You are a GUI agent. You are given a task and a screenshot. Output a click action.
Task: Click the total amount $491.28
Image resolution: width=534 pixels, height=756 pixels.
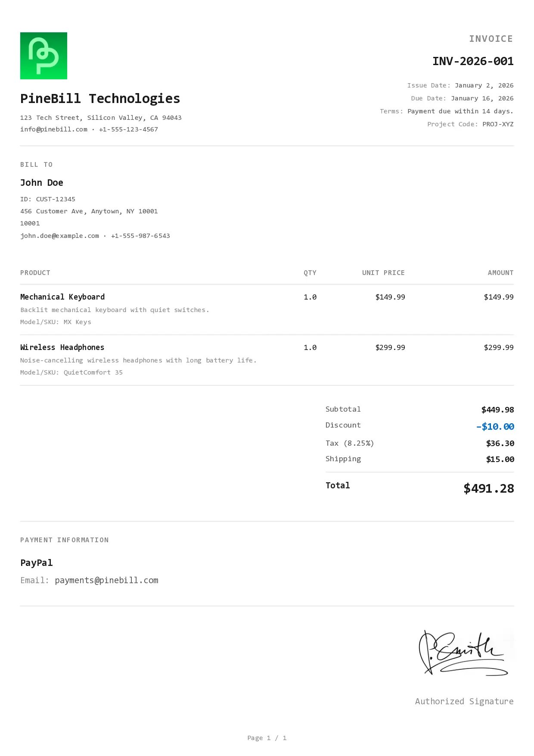(488, 488)
